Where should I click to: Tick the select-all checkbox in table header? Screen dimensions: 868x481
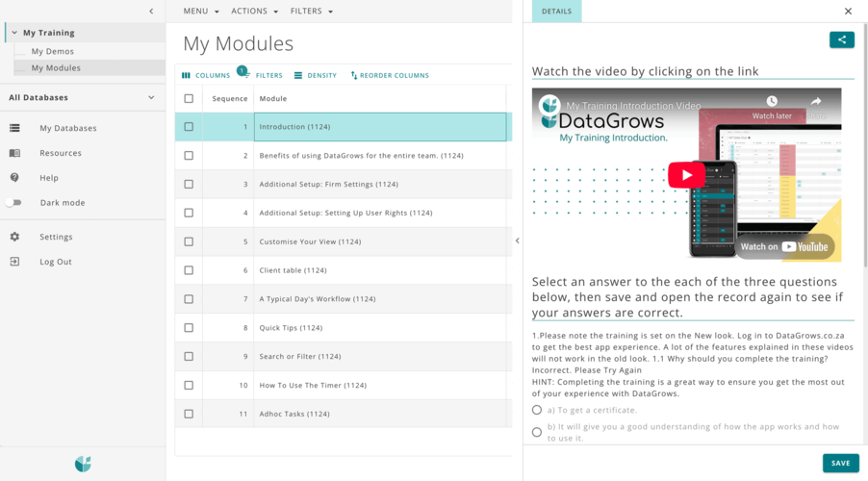click(189, 98)
